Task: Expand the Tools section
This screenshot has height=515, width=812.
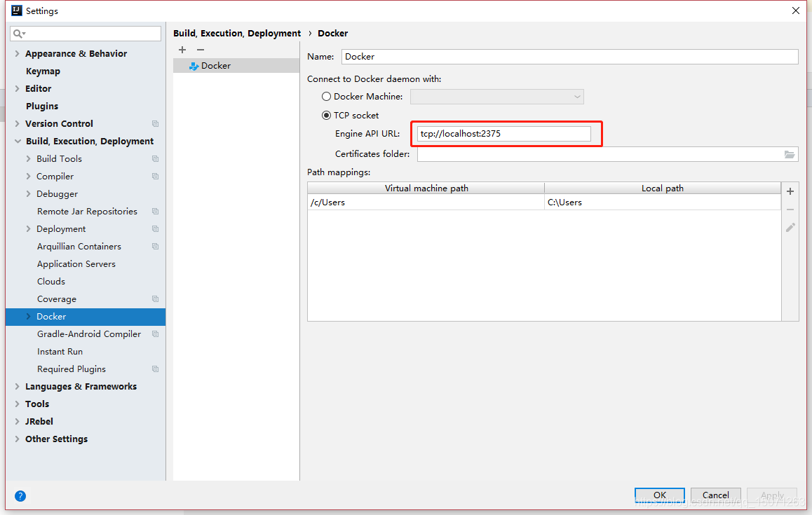Action: tap(17, 404)
